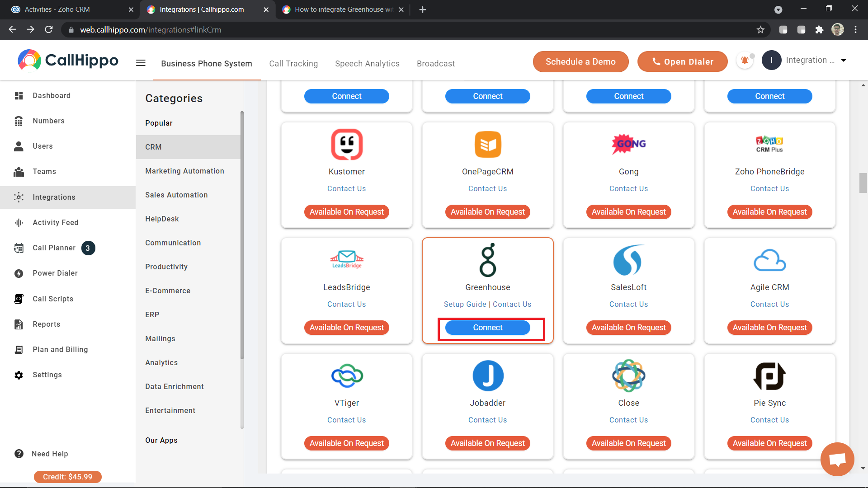This screenshot has width=868, height=488.
Task: Click Contact Us under Zoho PhoneBridge
Action: tap(769, 188)
